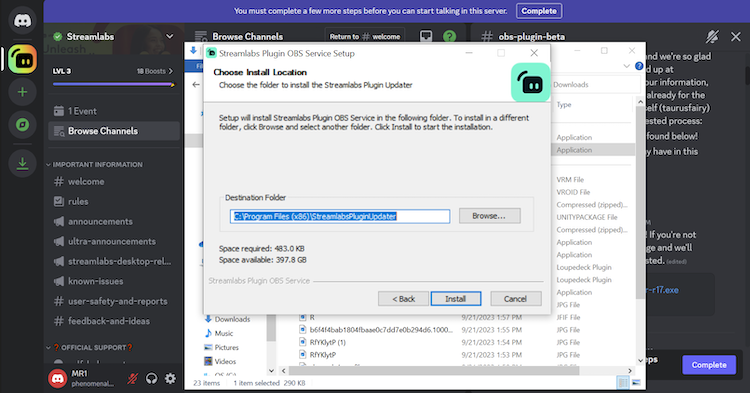Image resolution: width=750 pixels, height=393 pixels.
Task: Go back arrow in File Explorer
Action: pos(196,85)
